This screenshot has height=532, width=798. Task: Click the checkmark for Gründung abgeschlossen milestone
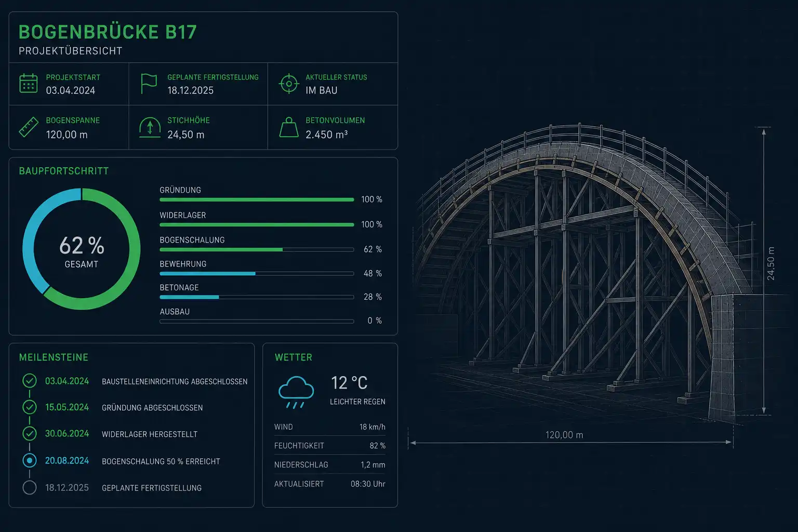click(30, 407)
